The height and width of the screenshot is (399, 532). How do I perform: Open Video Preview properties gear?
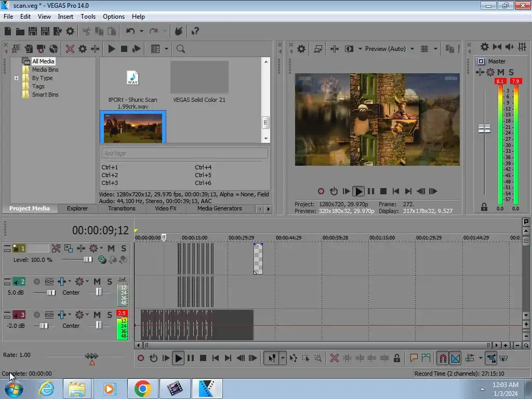pyautogui.click(x=301, y=49)
